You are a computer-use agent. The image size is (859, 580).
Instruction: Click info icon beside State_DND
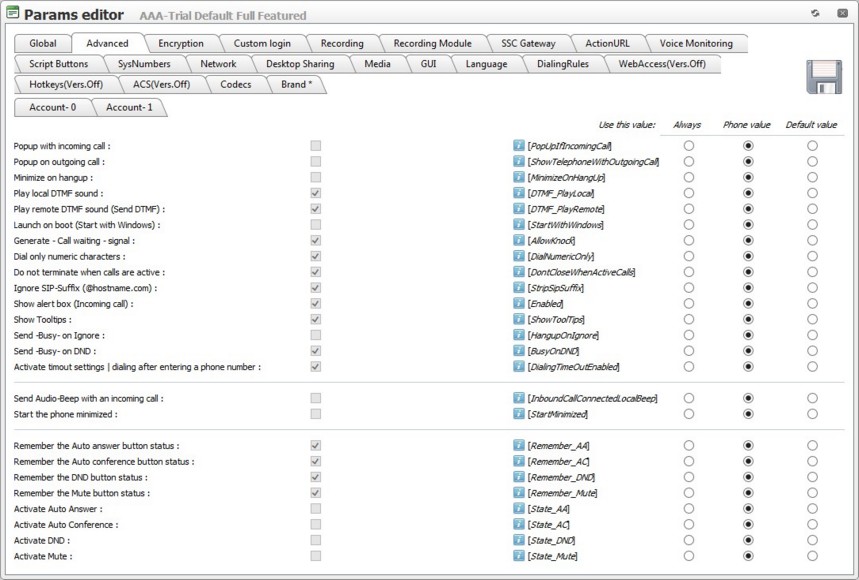pyautogui.click(x=519, y=540)
